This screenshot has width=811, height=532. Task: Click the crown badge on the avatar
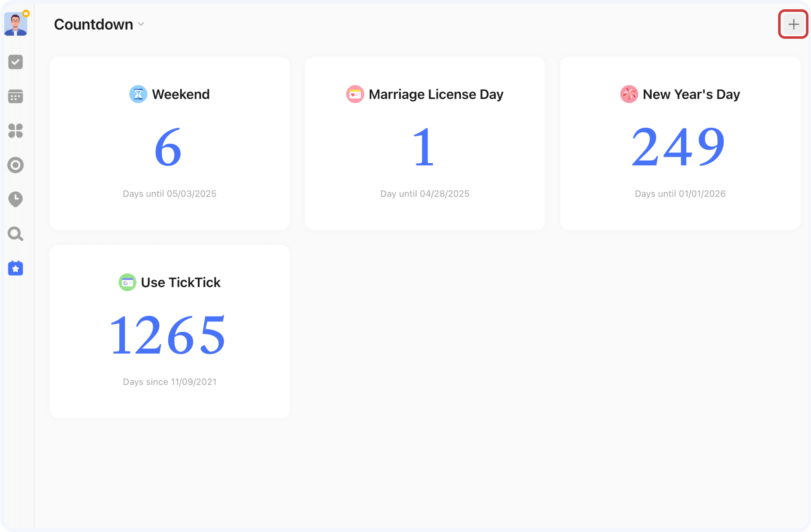tap(26, 13)
